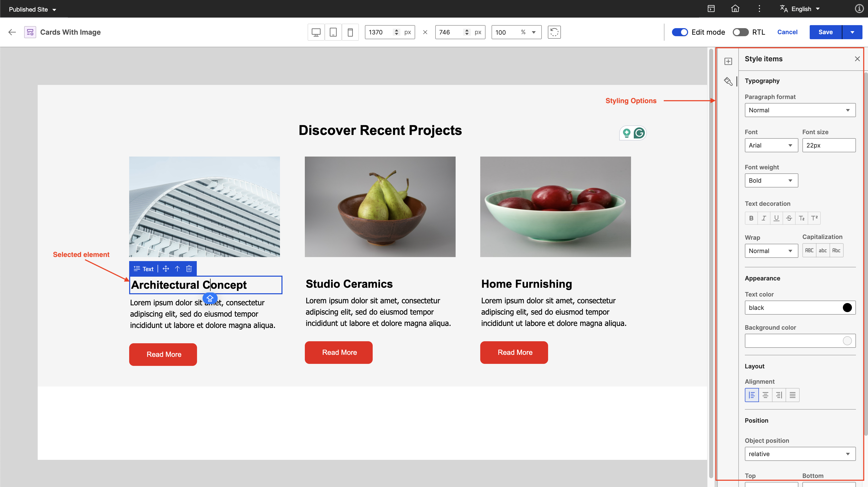Open the three-dot more options menu

tap(759, 9)
